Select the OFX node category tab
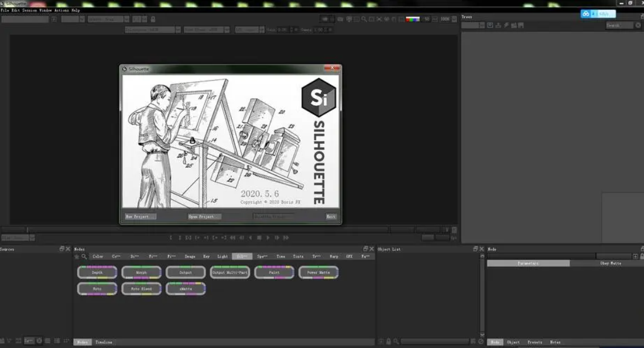 click(349, 257)
